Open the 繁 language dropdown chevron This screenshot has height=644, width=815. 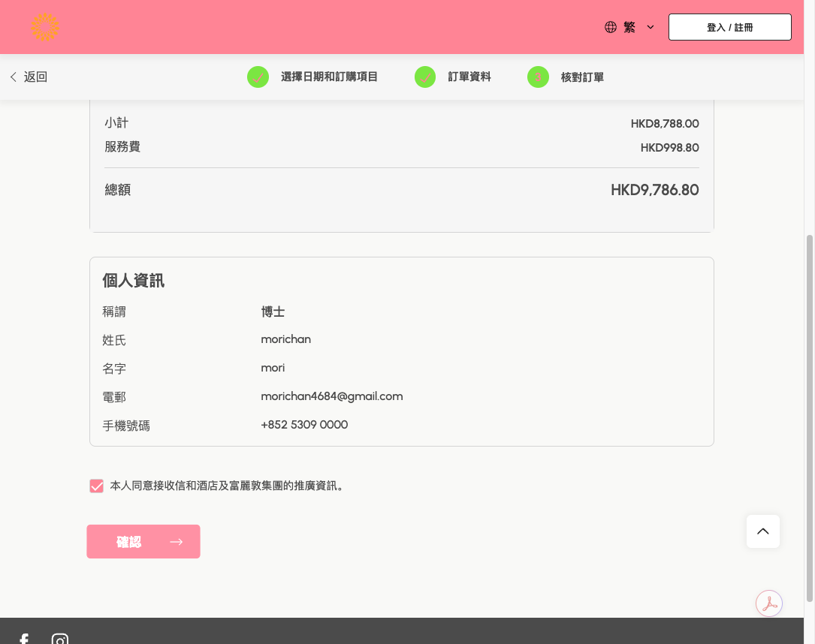point(650,27)
